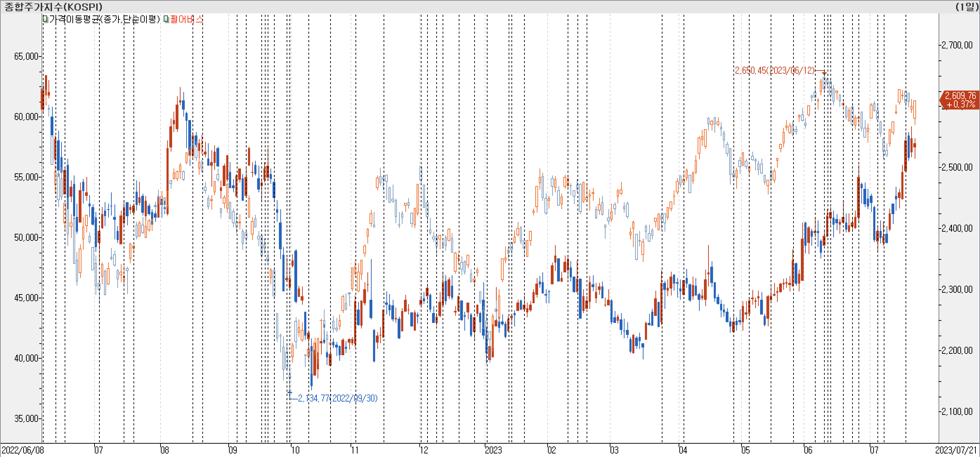Click the 2,700.00 right axis label
Viewport: 980px width, 457px height.
[957, 45]
